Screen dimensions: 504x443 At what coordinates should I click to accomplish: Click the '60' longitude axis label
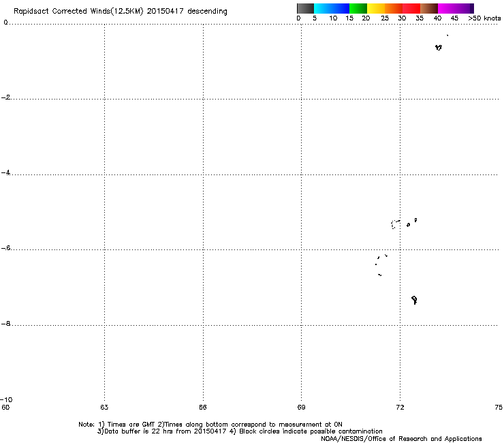(x=5, y=408)
